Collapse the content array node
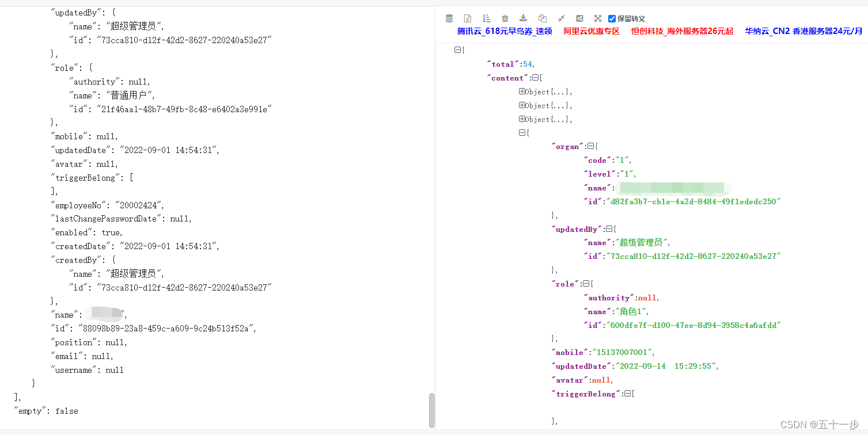The width and height of the screenshot is (868, 435). click(535, 78)
